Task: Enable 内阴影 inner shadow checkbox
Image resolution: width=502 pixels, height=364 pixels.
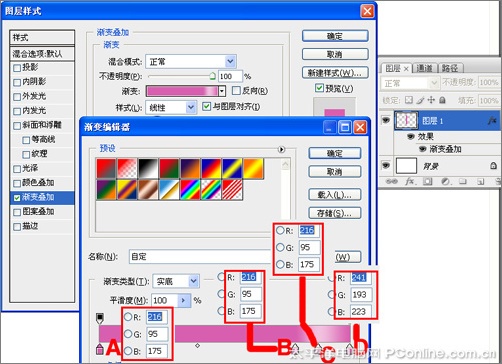Action: click(x=17, y=82)
